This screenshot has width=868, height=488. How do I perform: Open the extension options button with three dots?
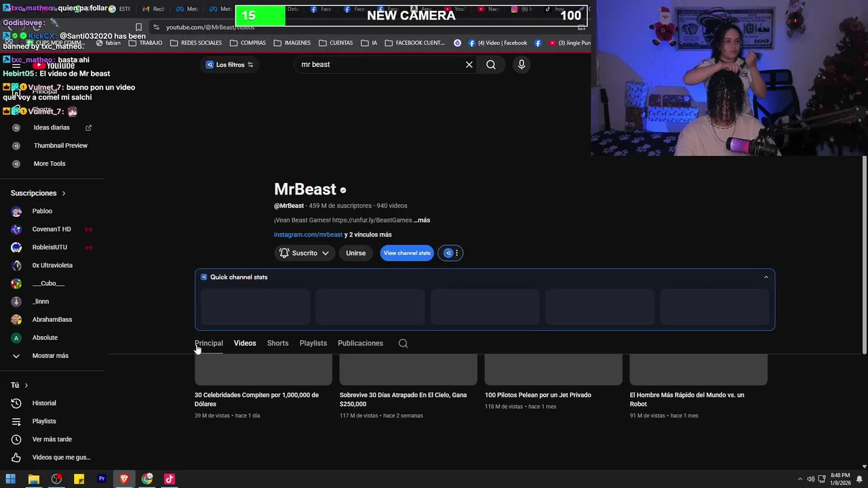click(451, 253)
